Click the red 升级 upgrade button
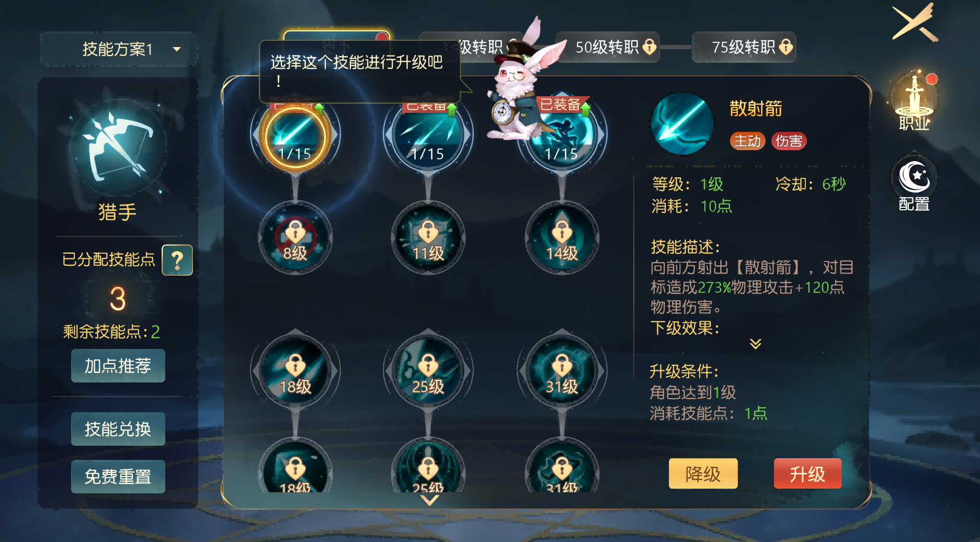The image size is (980, 542). 807,474
